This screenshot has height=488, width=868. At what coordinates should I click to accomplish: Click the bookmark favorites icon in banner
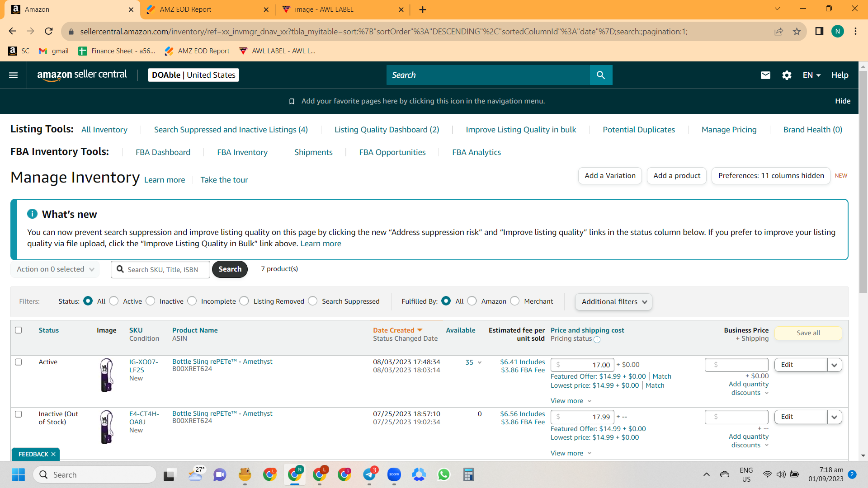(x=292, y=101)
